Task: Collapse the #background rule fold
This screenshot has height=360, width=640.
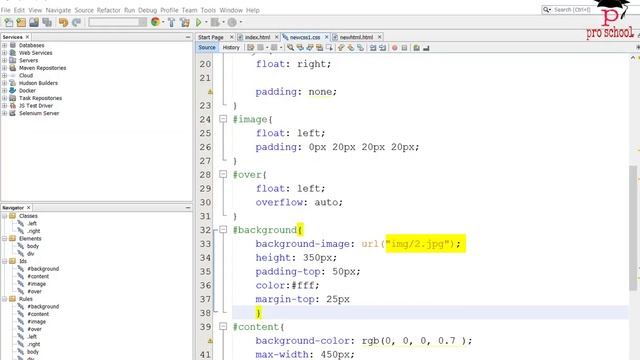Action: (x=223, y=229)
